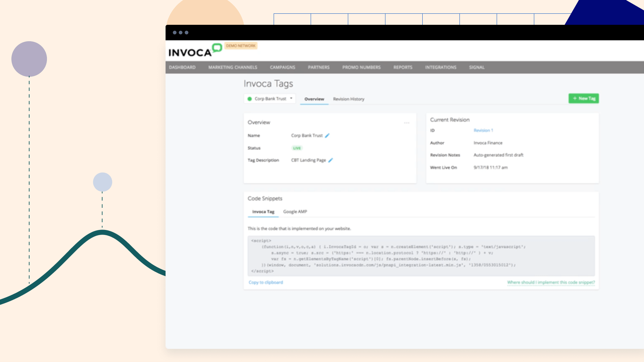
Task: Click Copy to clipboard
Action: (x=265, y=282)
